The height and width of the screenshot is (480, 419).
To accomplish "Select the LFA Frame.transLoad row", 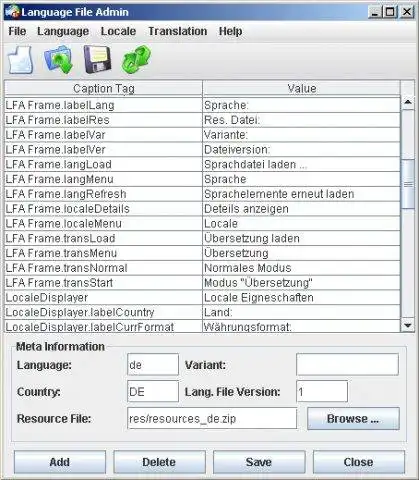I will tap(202, 238).
